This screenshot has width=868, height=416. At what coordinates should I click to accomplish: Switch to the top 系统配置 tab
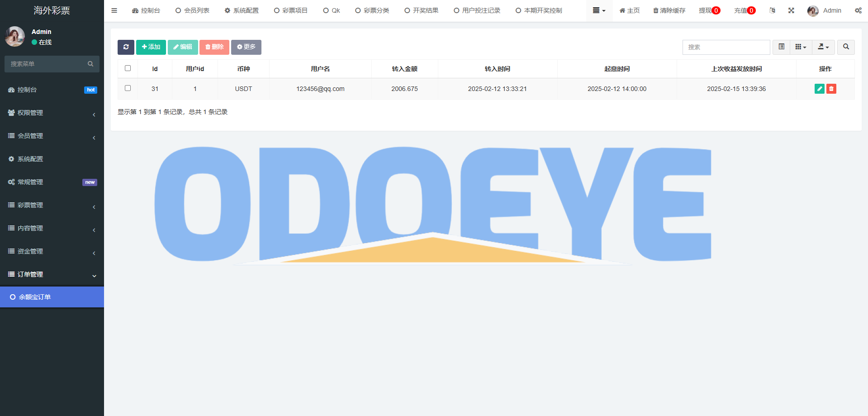pos(242,10)
